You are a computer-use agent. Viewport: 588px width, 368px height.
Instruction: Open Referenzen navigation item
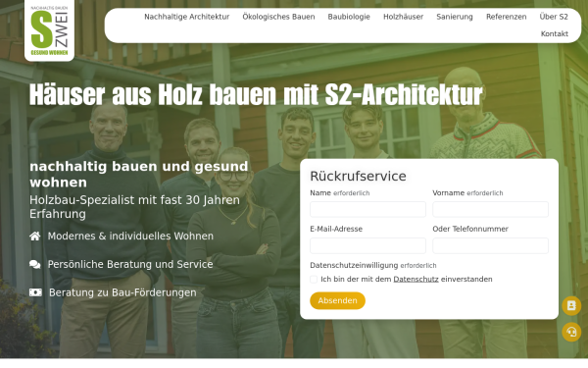(507, 17)
